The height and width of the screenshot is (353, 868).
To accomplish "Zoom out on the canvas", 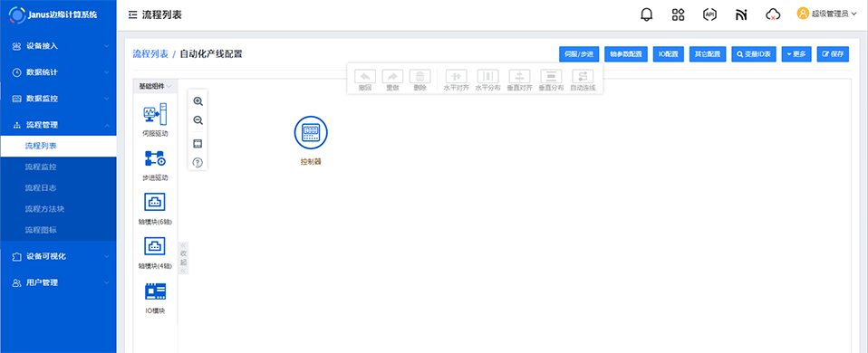I will 198,120.
